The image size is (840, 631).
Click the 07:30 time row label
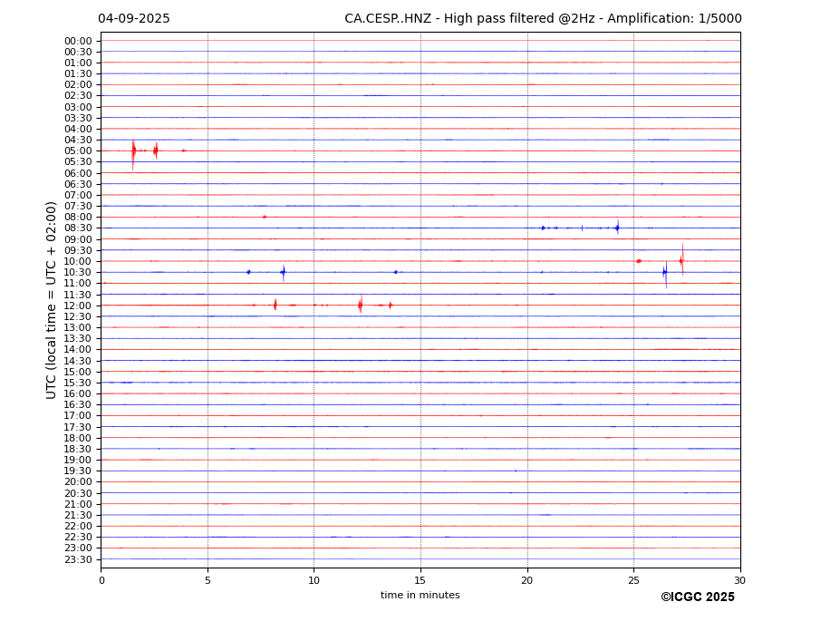tap(78, 207)
